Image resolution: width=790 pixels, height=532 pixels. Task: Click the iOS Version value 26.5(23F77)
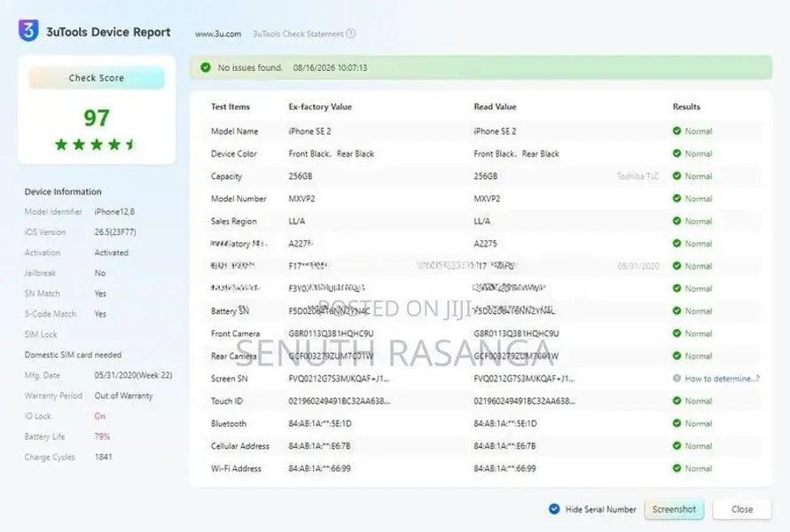coord(115,232)
